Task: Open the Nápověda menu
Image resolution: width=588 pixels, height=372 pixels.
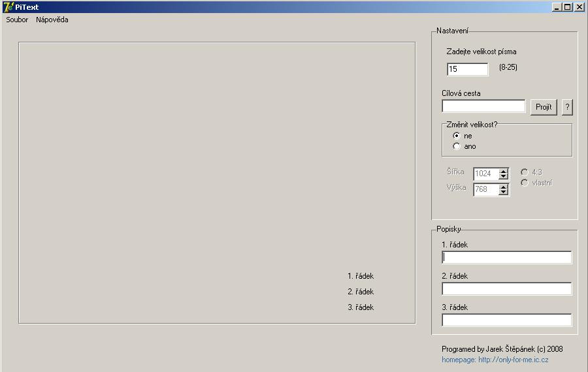Action: pos(52,20)
